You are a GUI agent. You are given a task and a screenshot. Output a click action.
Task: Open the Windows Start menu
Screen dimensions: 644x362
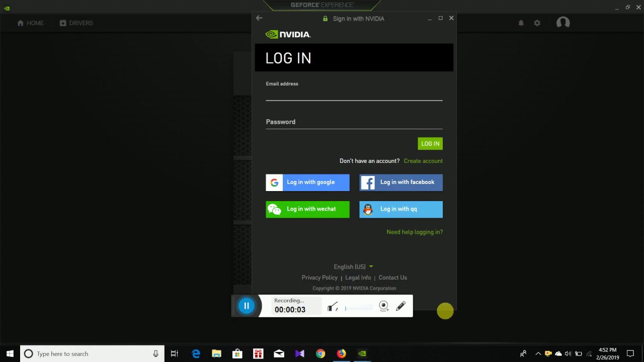pyautogui.click(x=10, y=354)
